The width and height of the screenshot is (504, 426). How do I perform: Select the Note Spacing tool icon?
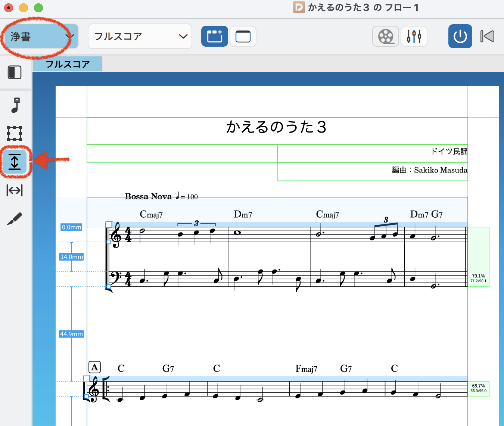click(15, 190)
